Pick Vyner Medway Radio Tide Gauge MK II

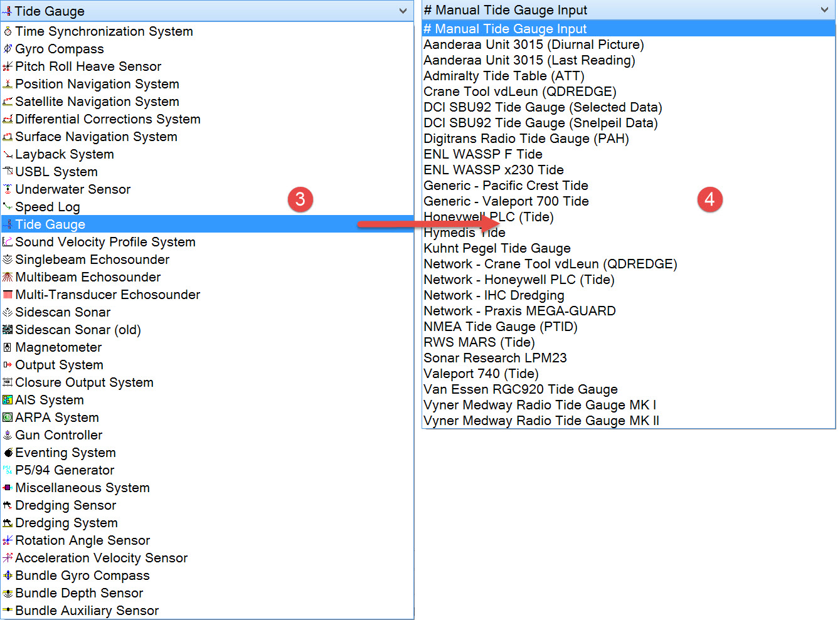point(629,421)
